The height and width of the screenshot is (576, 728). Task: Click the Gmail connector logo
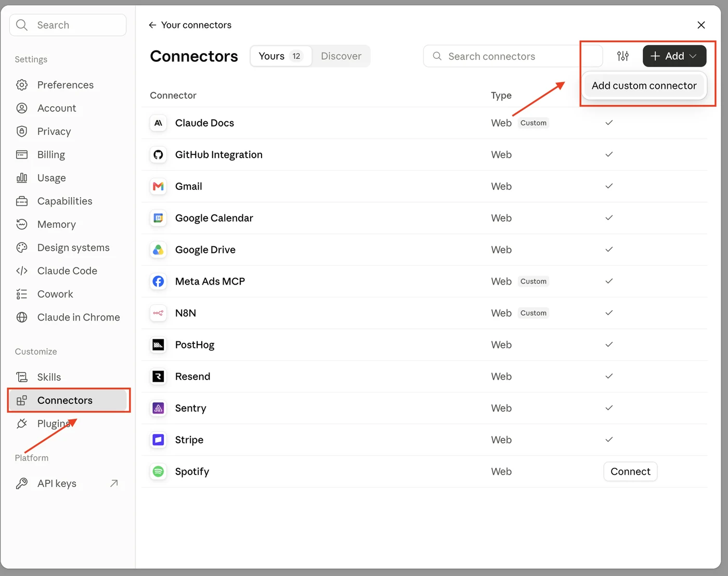coord(159,186)
